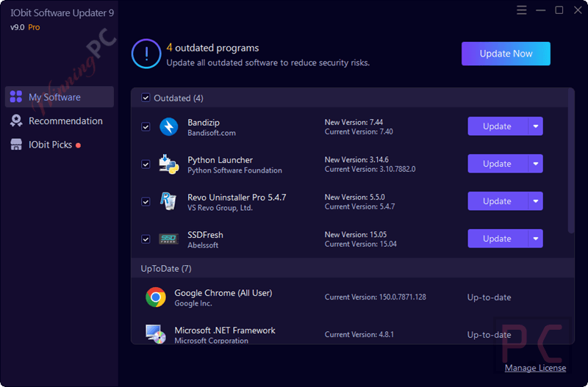Close the IObit Software Updater window
Image resolution: width=588 pixels, height=387 pixels.
(578, 10)
